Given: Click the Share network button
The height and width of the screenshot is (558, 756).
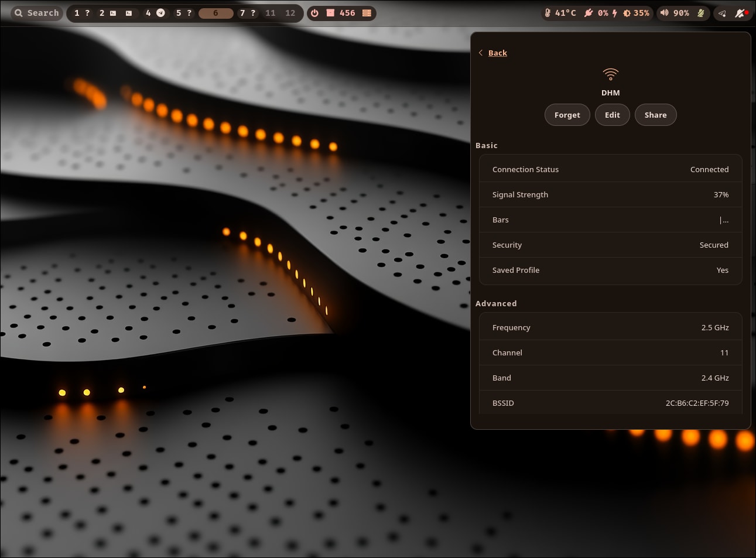Looking at the screenshot, I should (656, 115).
